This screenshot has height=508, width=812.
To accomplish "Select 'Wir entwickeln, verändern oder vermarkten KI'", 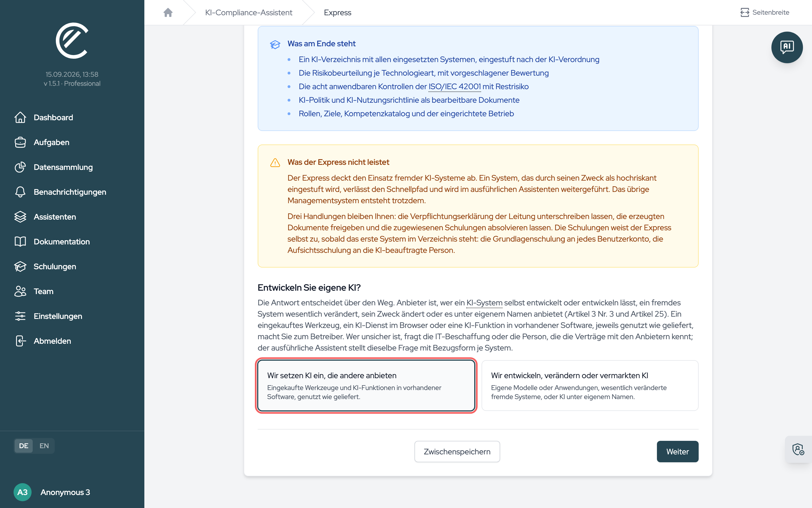I will coord(590,385).
